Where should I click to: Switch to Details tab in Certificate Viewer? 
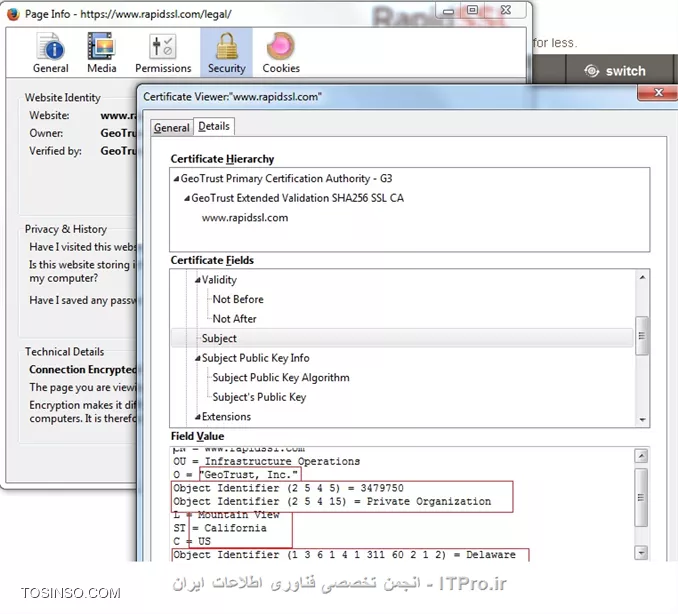pos(214,126)
